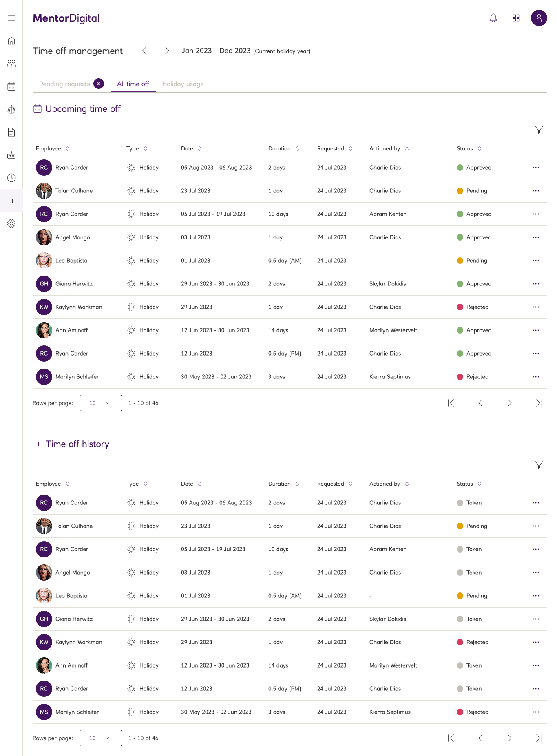Sort history table by Duration column

284,484
